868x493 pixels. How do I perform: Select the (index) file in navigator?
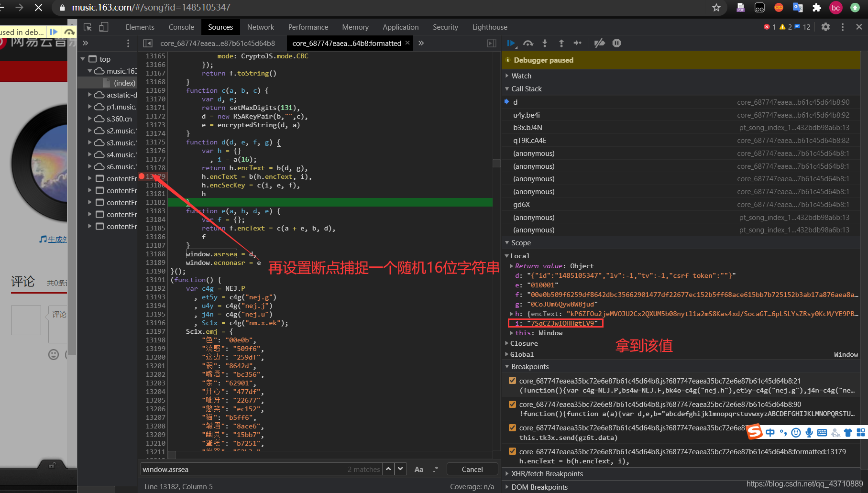pos(124,83)
